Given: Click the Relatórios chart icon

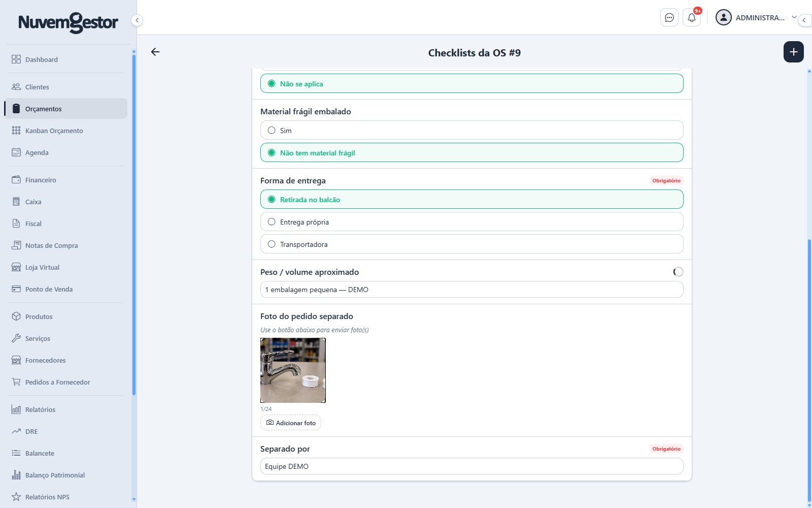Looking at the screenshot, I should coord(16,409).
